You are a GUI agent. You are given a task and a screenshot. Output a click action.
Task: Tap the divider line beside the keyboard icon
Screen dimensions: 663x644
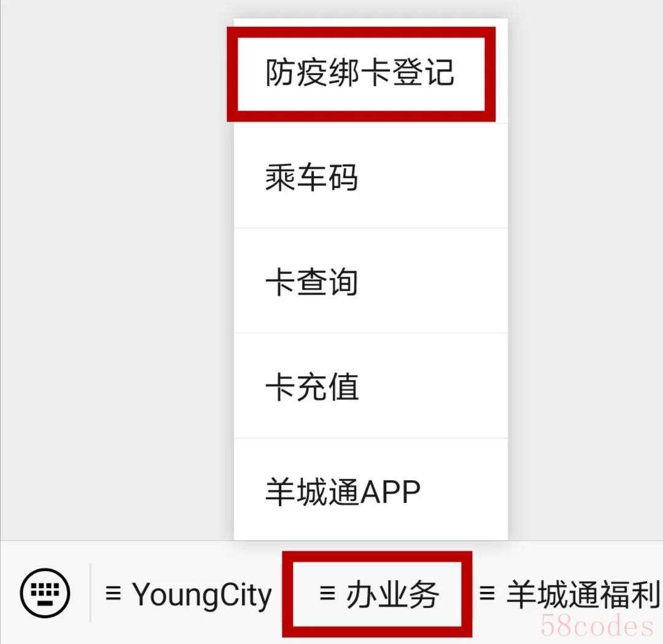point(90,593)
